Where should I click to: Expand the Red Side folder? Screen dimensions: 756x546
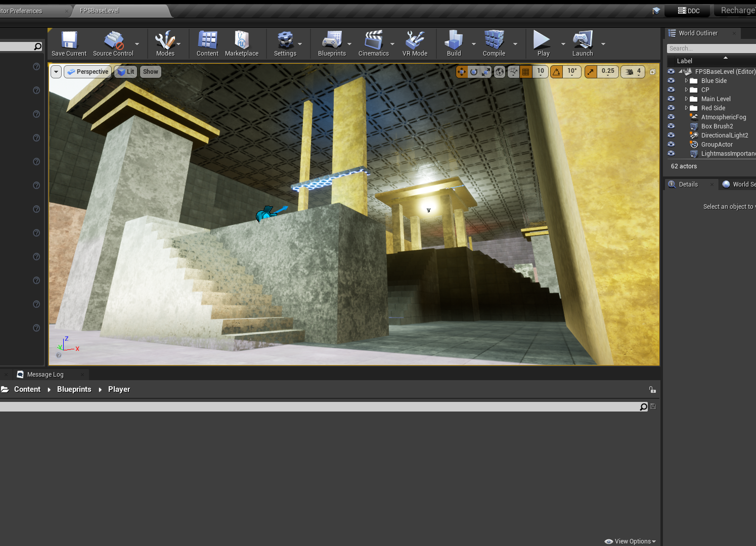pos(686,108)
